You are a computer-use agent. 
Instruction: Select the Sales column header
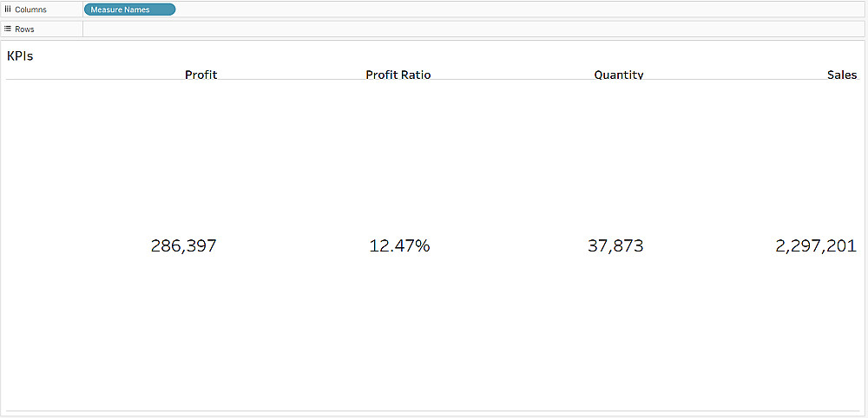842,75
